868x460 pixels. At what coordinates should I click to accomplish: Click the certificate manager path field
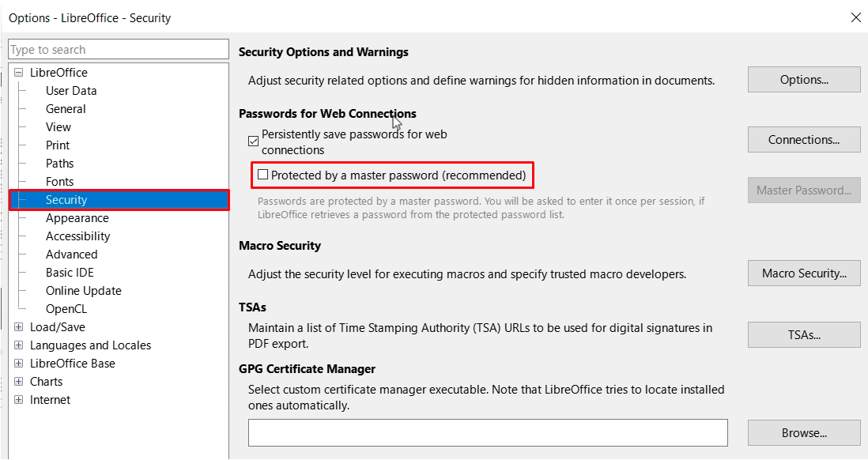[x=488, y=433]
